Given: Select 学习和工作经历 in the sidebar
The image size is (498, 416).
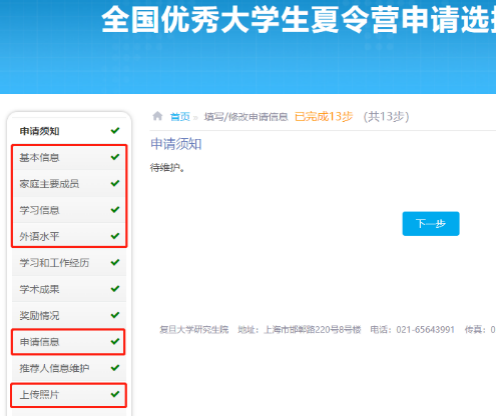Looking at the screenshot, I should (69, 263).
